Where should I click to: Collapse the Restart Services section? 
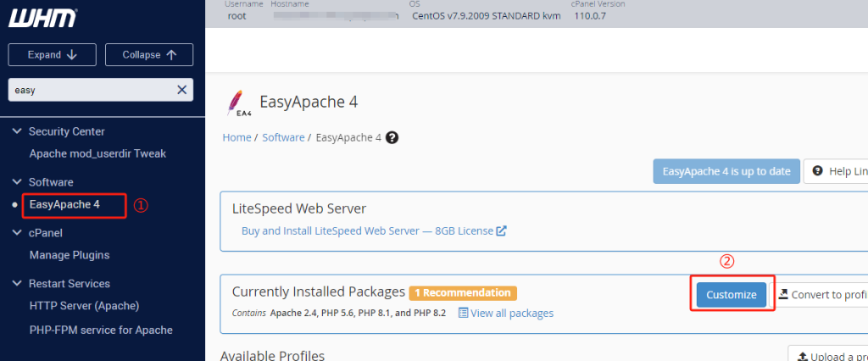(x=16, y=284)
